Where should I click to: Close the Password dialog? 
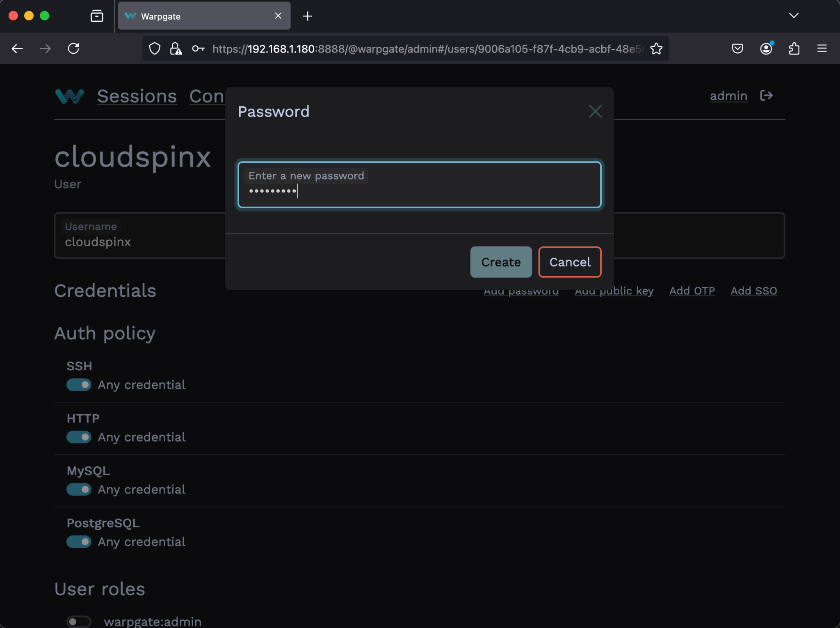(595, 111)
